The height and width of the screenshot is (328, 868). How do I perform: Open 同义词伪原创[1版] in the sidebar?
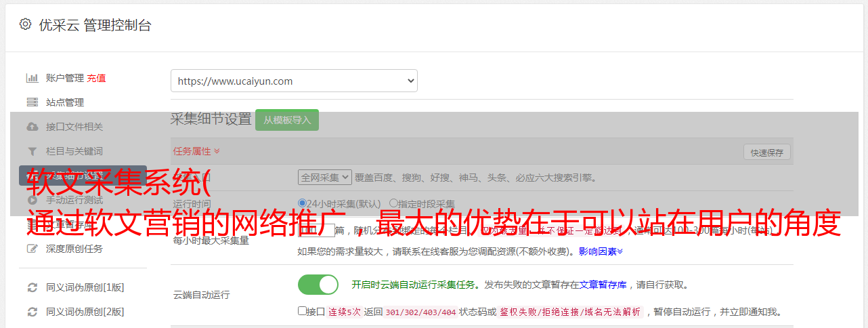point(85,287)
